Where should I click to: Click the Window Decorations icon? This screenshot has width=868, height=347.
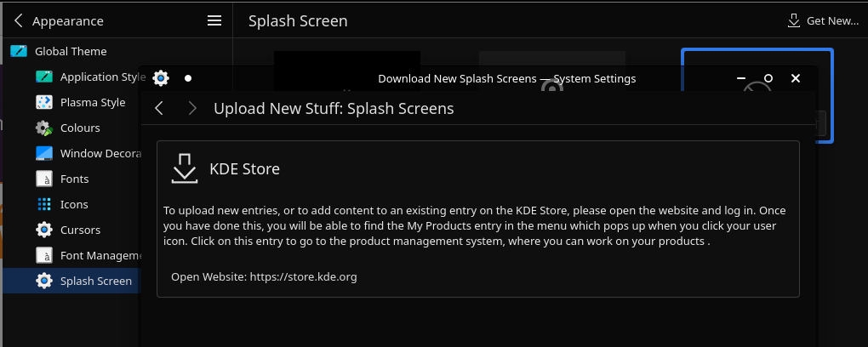coord(43,153)
